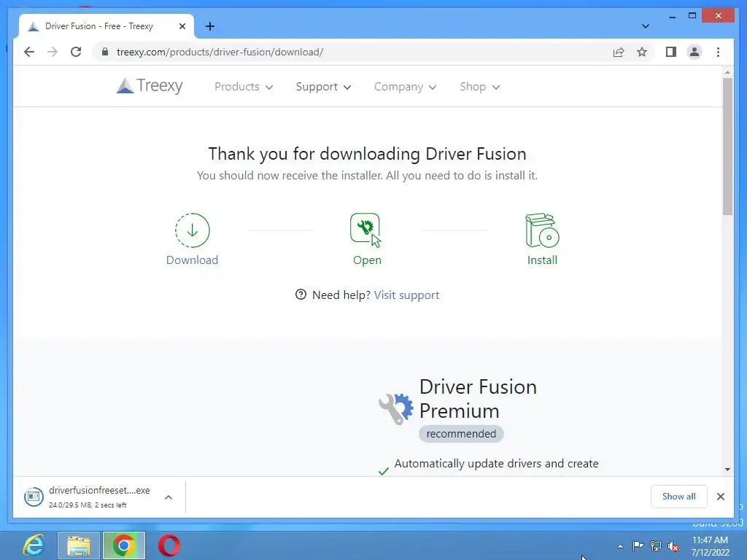The height and width of the screenshot is (560, 747).
Task: Click the recommended badge
Action: point(461,434)
